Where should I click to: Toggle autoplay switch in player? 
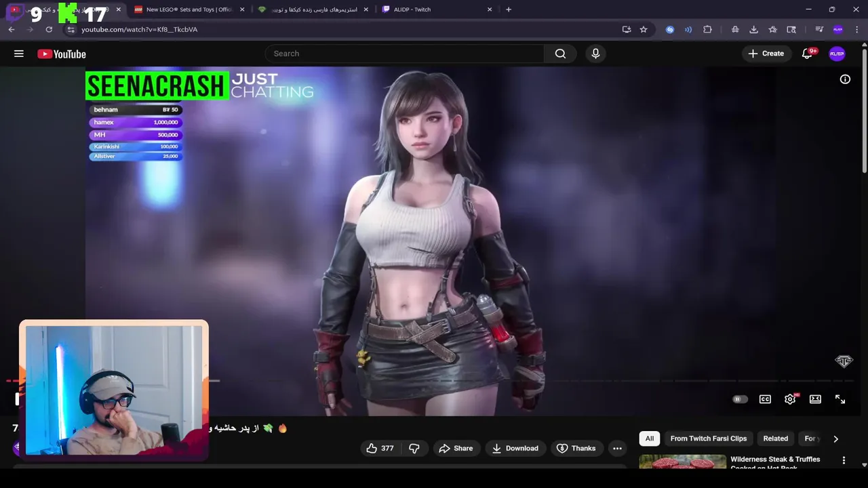click(740, 399)
